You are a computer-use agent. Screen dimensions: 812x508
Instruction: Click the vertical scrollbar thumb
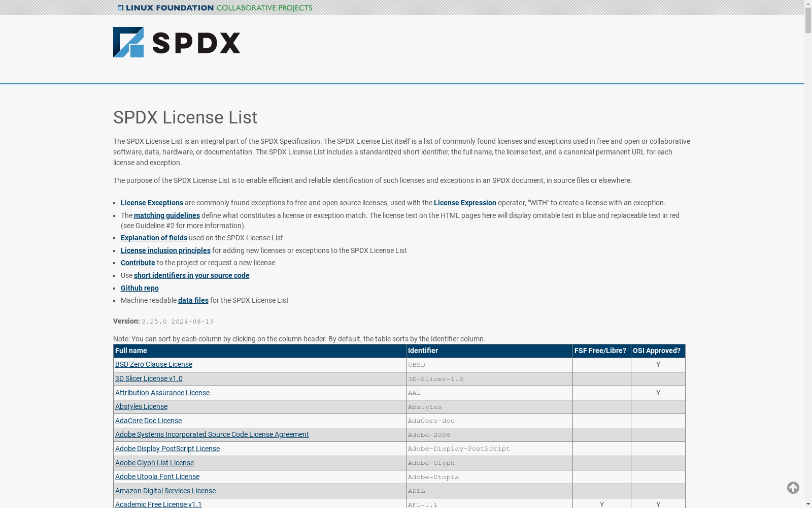click(x=808, y=20)
